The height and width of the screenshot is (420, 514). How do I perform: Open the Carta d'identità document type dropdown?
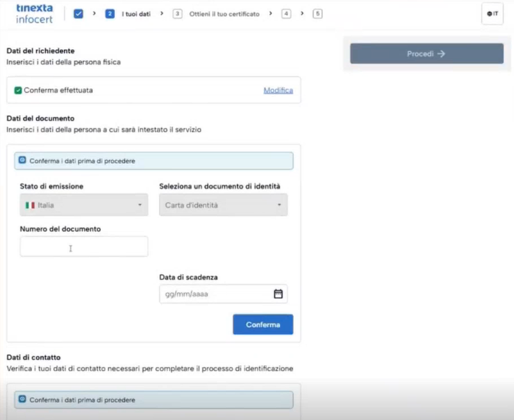(223, 205)
